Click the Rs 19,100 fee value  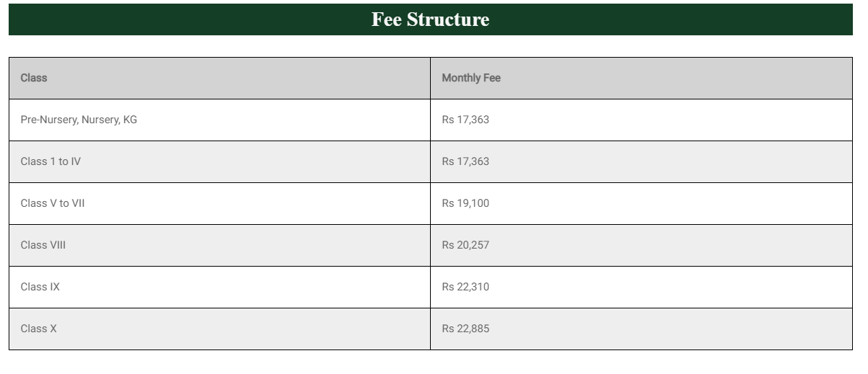tap(465, 203)
